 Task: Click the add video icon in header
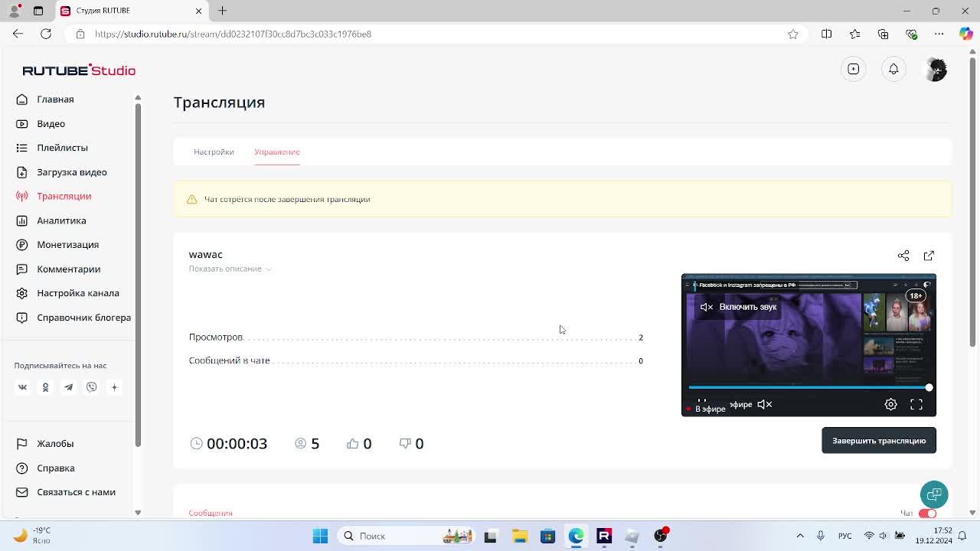854,69
